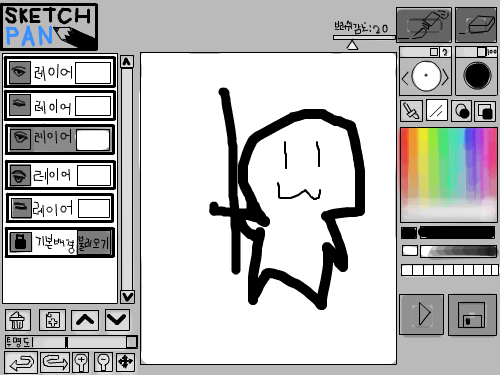The height and width of the screenshot is (375, 500).
Task: Click the current color black circle preview
Action: (477, 75)
